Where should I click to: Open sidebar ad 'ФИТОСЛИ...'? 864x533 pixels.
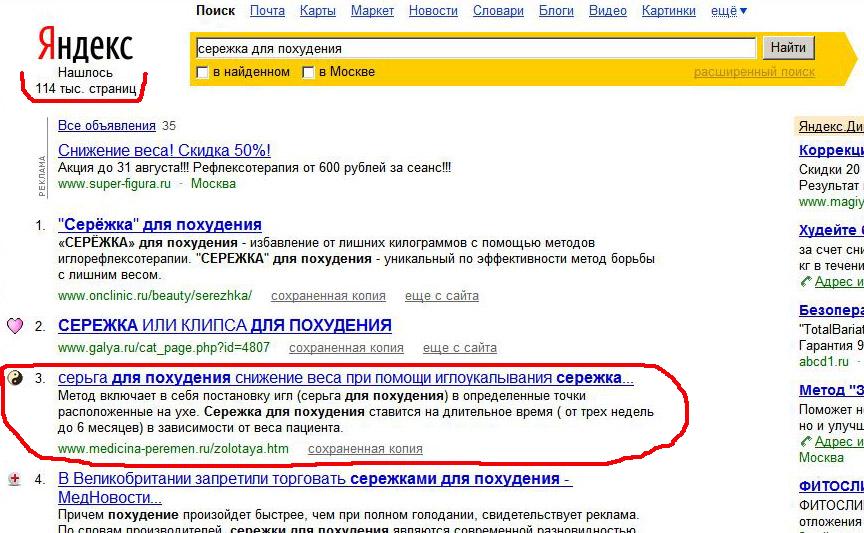click(x=831, y=486)
